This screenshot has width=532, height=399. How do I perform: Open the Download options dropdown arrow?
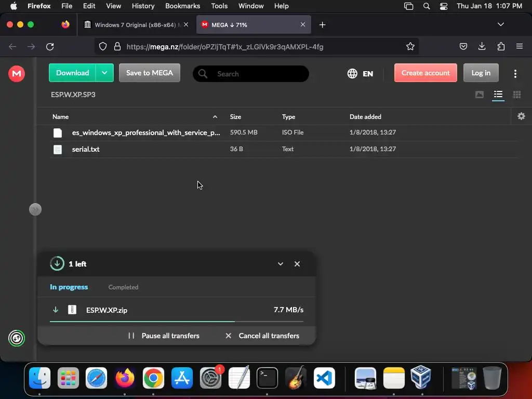104,73
